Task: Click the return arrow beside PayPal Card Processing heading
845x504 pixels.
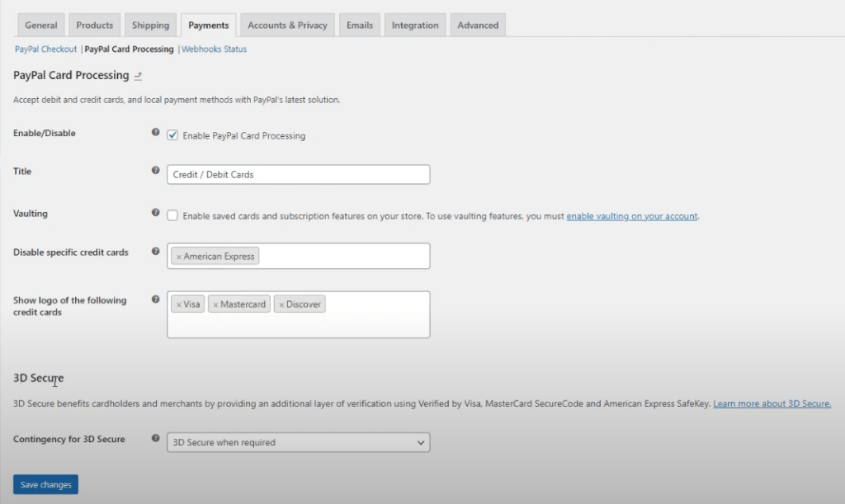Action: 138,76
